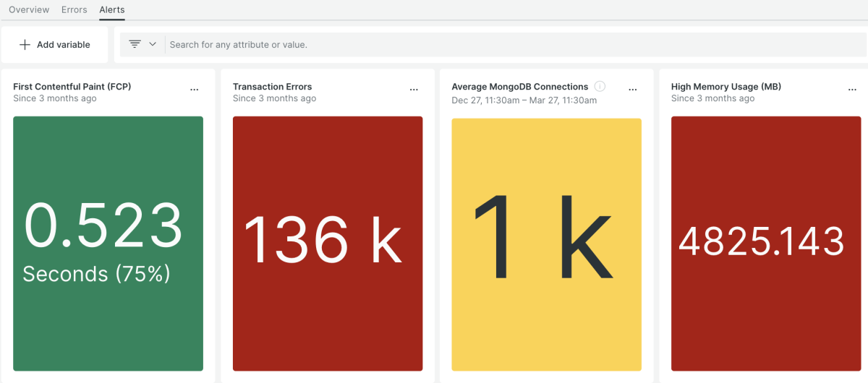
Task: Select the Alerts tab
Action: [112, 10]
